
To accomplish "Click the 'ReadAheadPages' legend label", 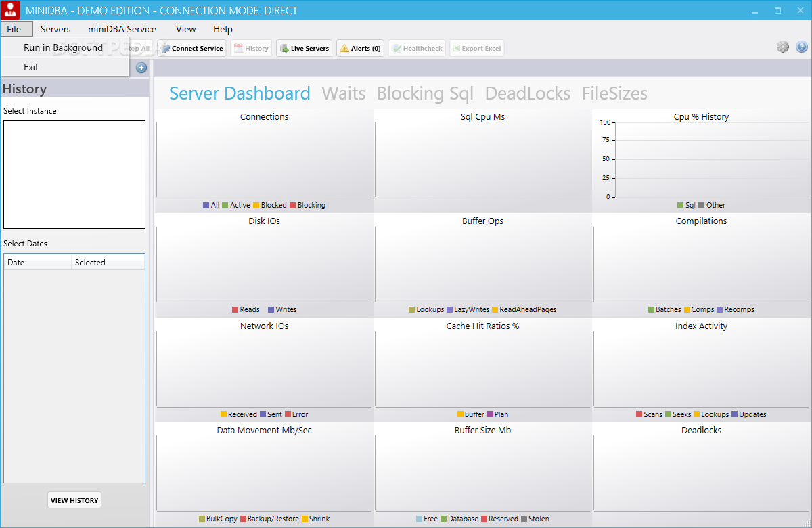I will point(528,309).
